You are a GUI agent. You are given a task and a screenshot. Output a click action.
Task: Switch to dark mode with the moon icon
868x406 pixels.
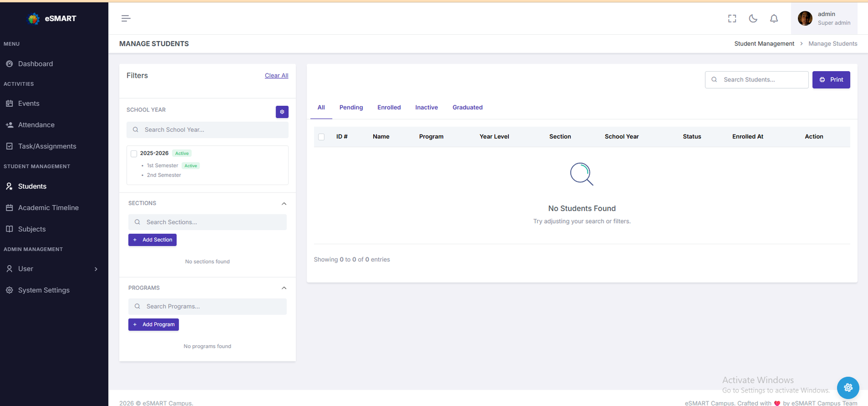click(x=753, y=18)
